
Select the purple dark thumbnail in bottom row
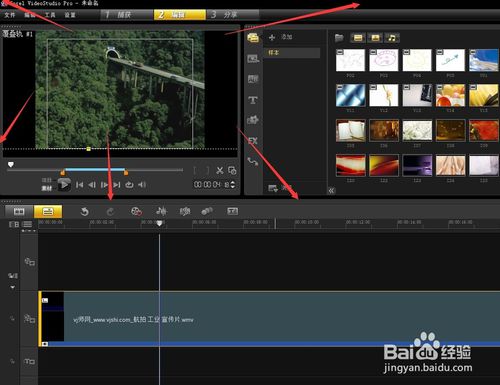click(x=417, y=165)
